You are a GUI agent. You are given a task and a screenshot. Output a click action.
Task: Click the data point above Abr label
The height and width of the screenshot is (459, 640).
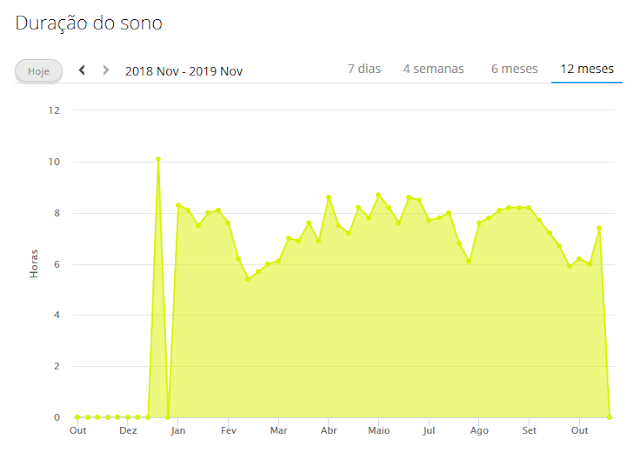[328, 198]
